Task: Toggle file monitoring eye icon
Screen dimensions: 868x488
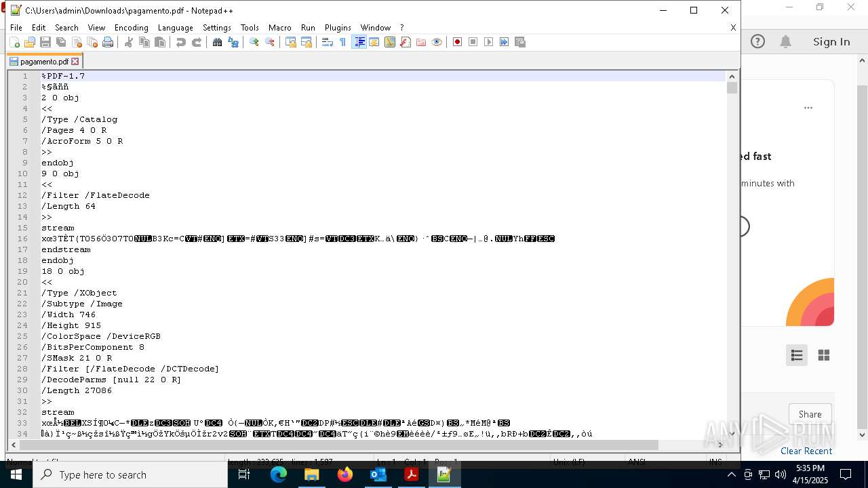Action: pyautogui.click(x=437, y=42)
